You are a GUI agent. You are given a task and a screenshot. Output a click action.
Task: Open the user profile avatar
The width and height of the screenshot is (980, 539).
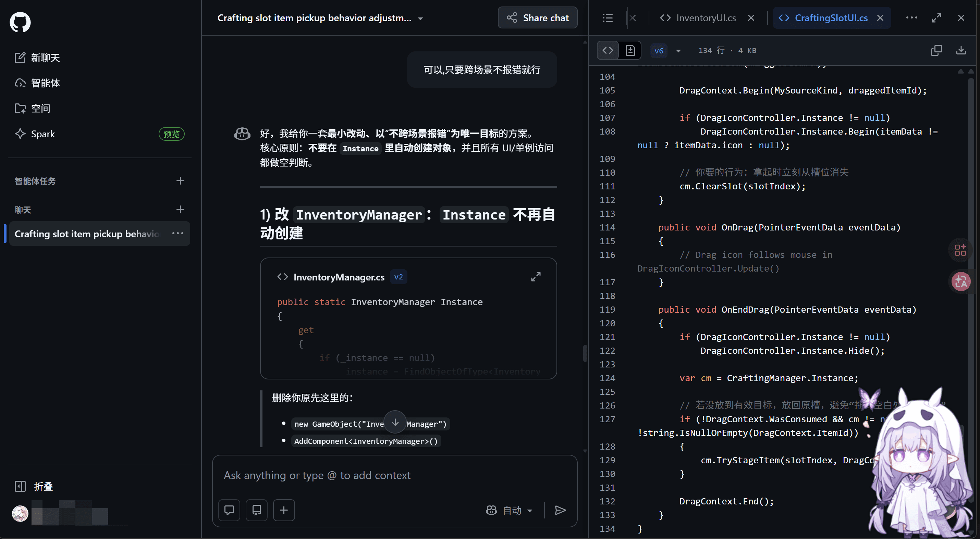coord(20,514)
